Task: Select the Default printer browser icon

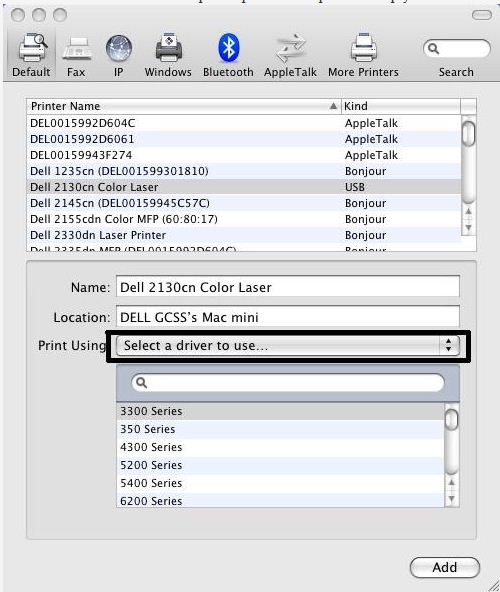Action: tap(32, 54)
